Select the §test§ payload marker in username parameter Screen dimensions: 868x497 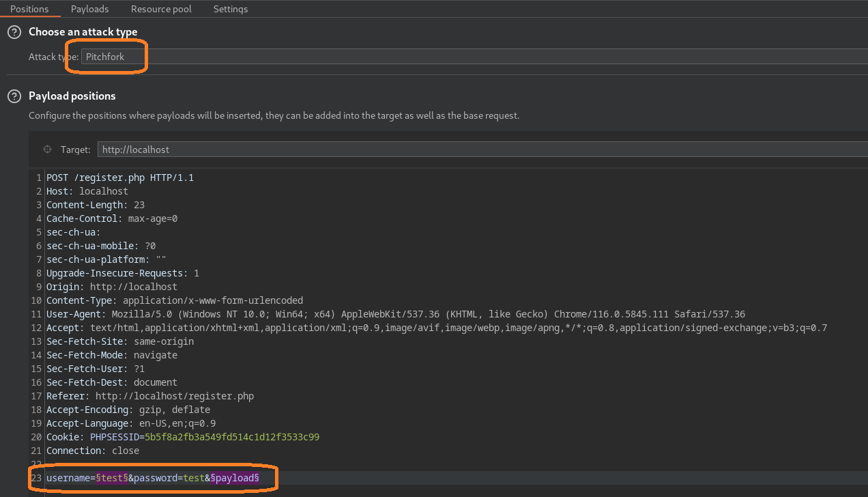tap(111, 477)
